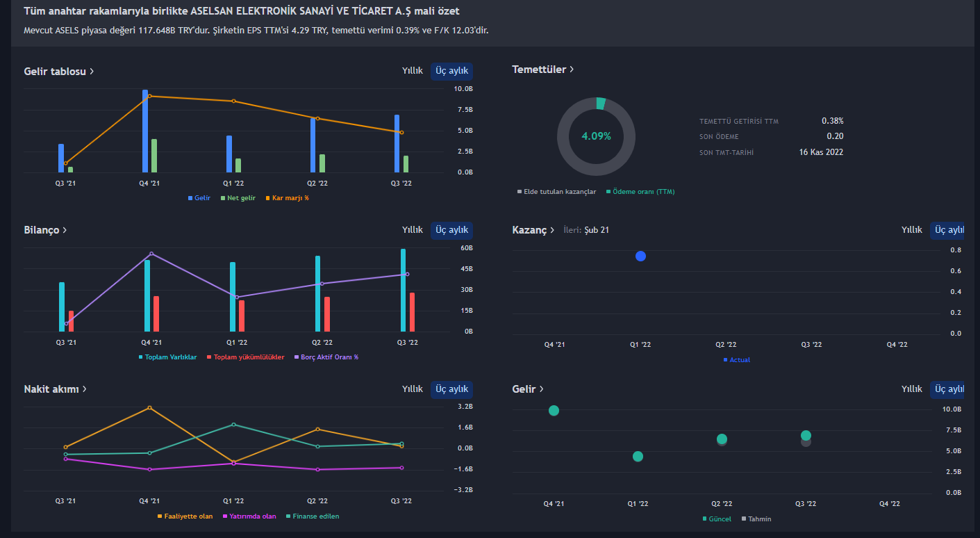Viewport: 980px width, 538px height.
Task: Toggle the Toplam yükümlülükler legend item
Action: 246,357
